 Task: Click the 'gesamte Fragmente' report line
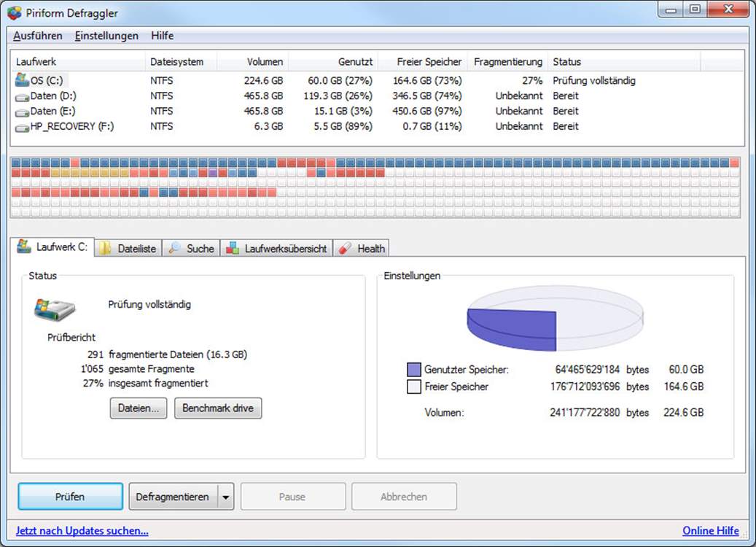click(x=152, y=369)
